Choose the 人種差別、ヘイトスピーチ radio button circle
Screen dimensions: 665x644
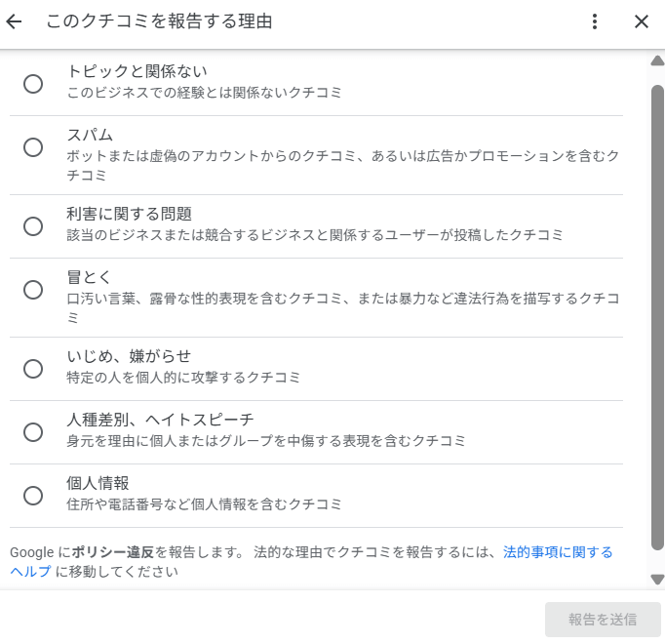[33, 432]
